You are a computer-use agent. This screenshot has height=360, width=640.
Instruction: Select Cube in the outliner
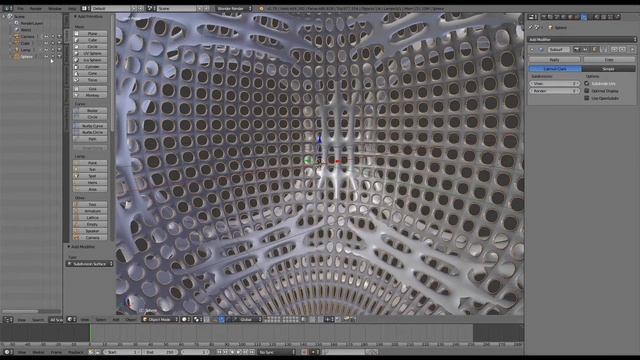click(x=25, y=43)
